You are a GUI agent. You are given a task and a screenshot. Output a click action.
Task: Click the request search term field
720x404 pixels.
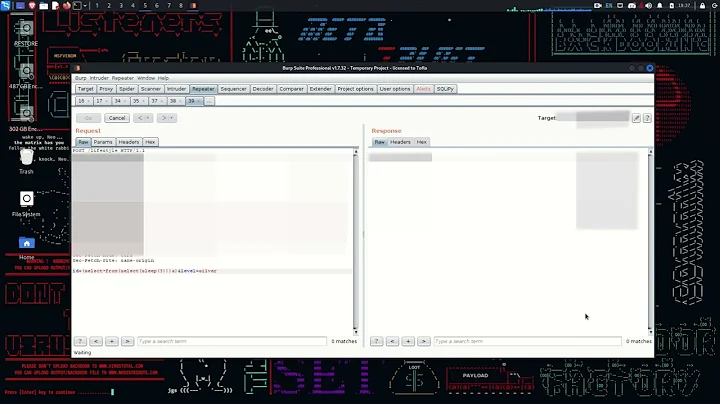pyautogui.click(x=232, y=341)
